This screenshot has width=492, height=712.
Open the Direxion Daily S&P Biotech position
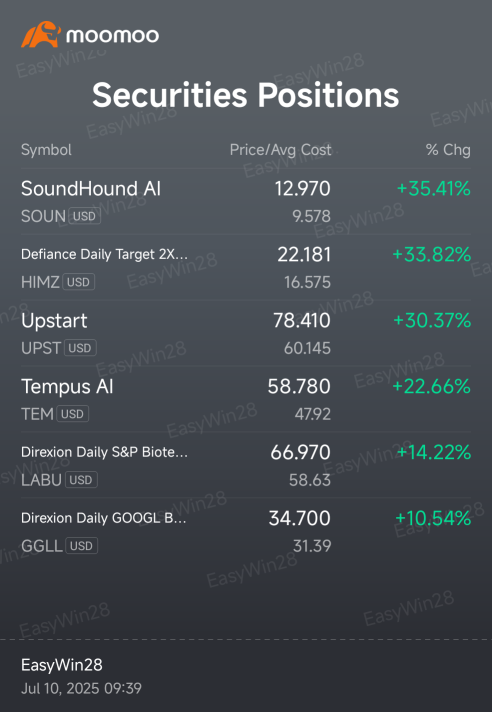tap(246, 465)
